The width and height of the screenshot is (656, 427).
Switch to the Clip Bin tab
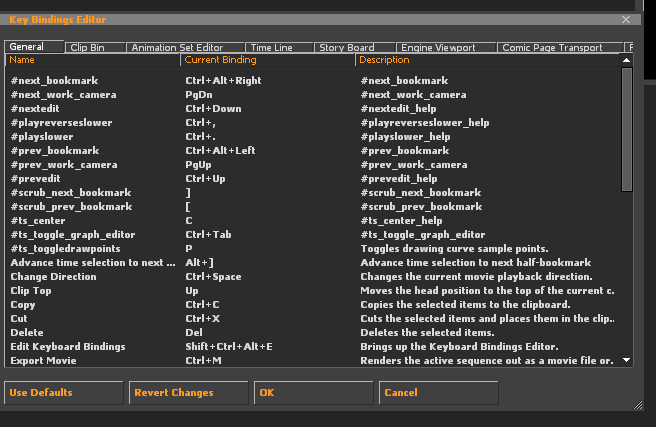94,47
